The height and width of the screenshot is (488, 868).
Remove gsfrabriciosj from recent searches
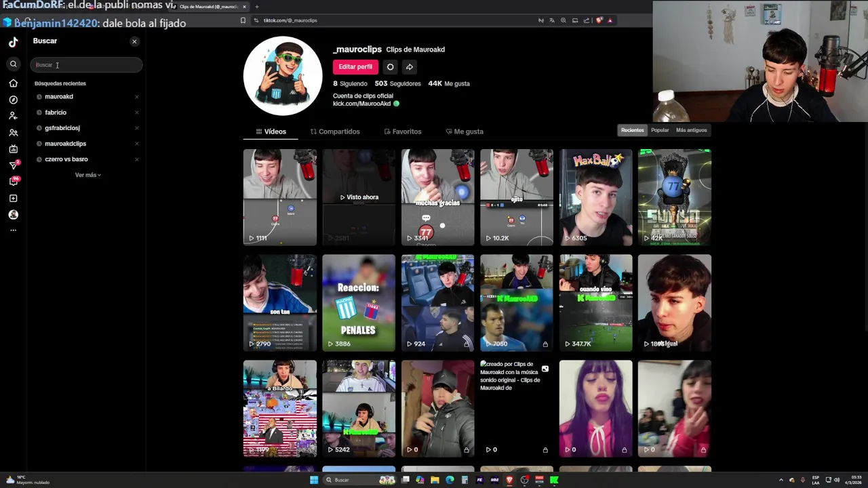pyautogui.click(x=136, y=128)
